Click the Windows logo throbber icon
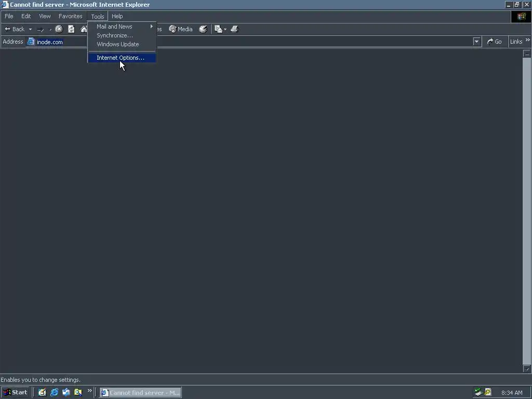 pos(521,16)
